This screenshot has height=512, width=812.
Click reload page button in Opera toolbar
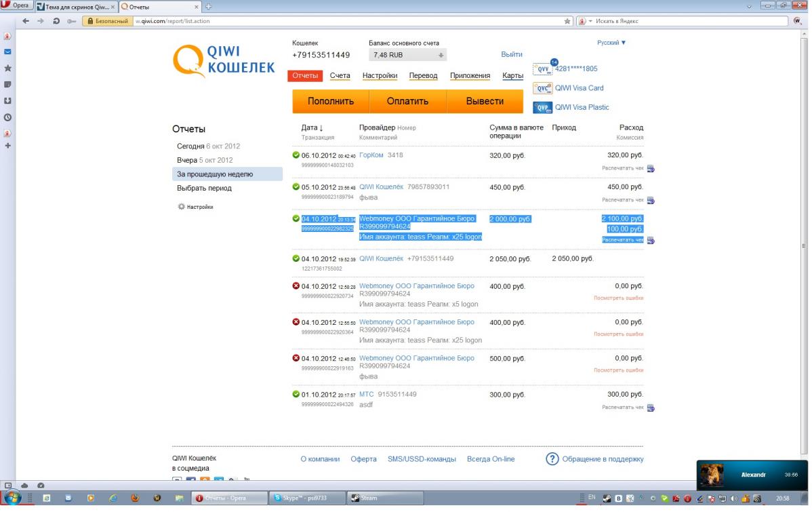tap(56, 21)
